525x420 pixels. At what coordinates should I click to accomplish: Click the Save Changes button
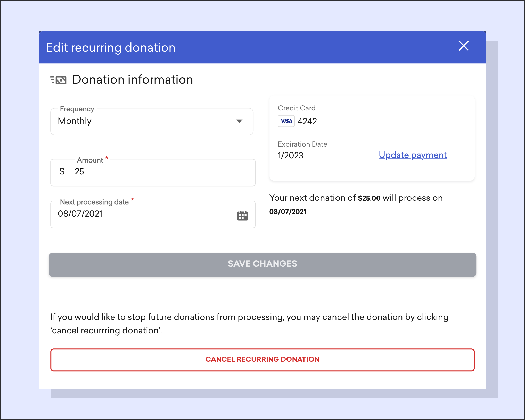[262, 265]
